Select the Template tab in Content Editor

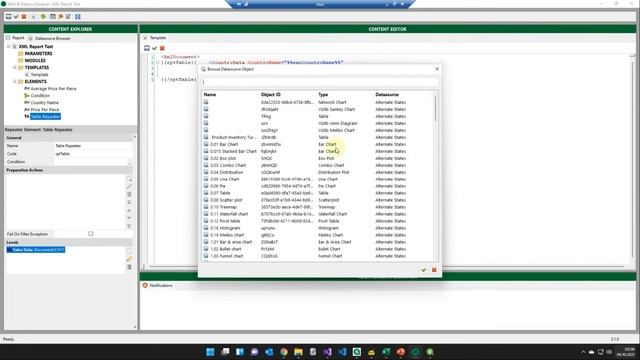point(155,38)
